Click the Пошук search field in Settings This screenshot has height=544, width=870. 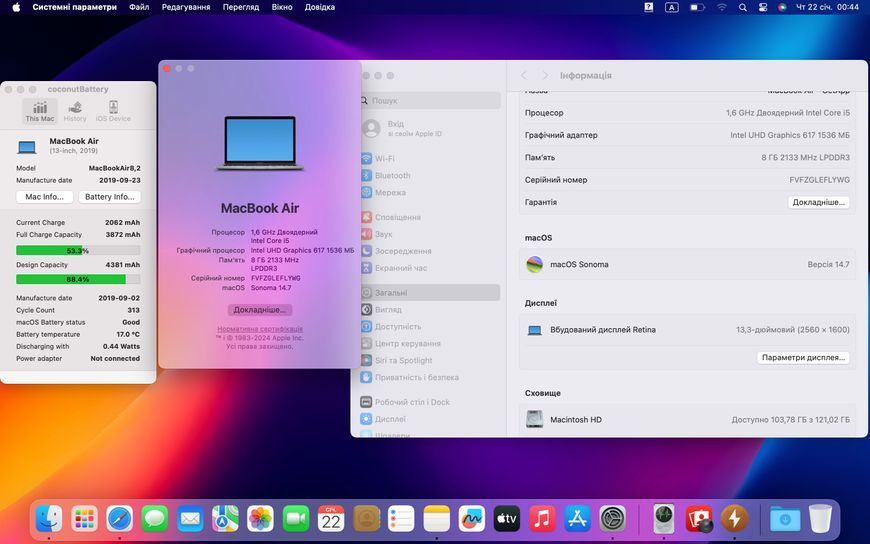point(431,100)
